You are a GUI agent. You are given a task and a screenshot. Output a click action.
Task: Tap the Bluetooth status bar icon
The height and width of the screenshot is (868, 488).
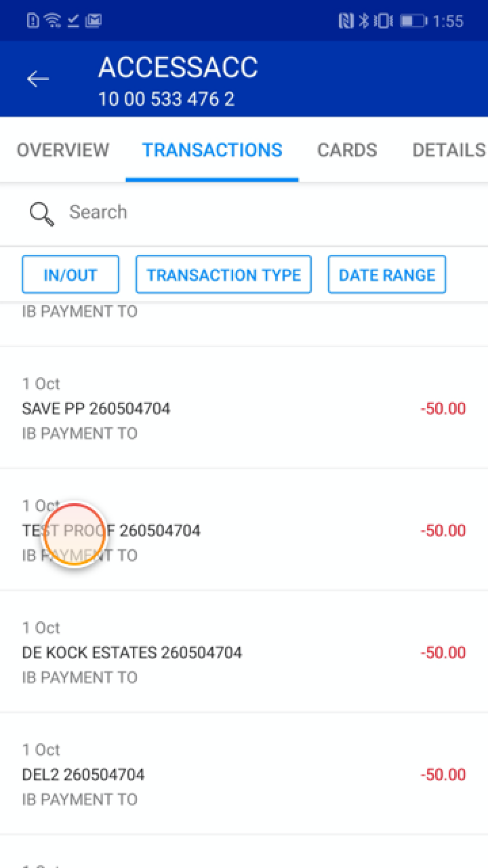363,21
